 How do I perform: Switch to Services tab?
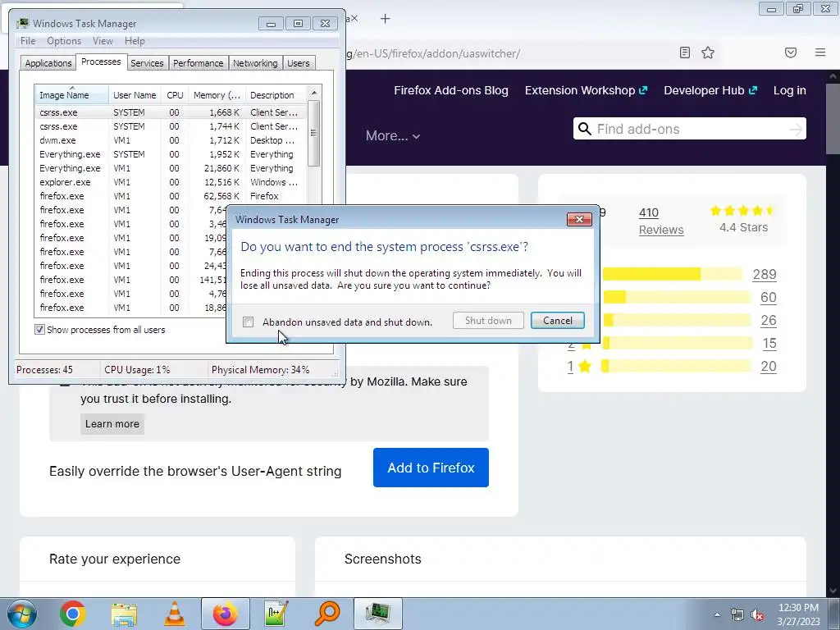point(147,62)
